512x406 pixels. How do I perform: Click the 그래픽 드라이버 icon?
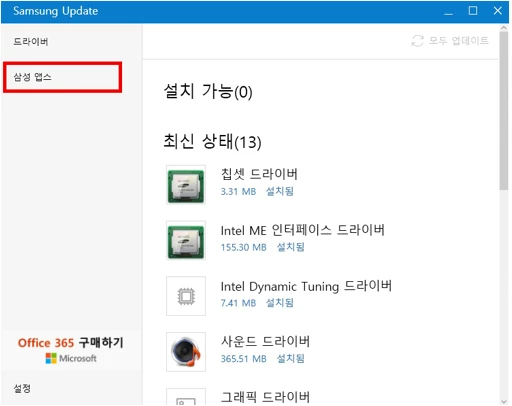click(x=186, y=397)
